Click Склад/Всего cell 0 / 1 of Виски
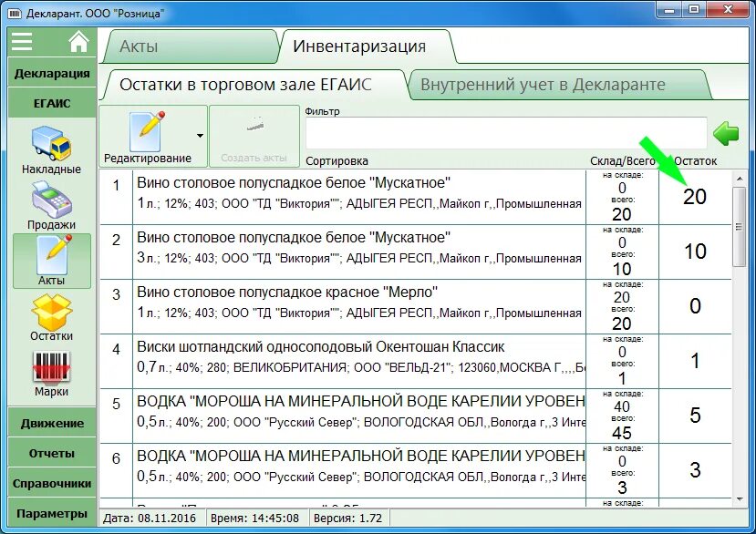 pyautogui.click(x=622, y=361)
